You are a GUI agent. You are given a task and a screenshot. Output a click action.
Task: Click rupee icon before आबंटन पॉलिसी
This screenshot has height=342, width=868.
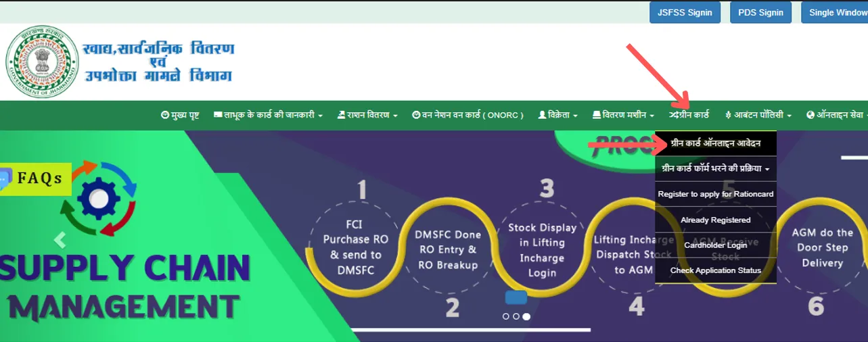(728, 115)
